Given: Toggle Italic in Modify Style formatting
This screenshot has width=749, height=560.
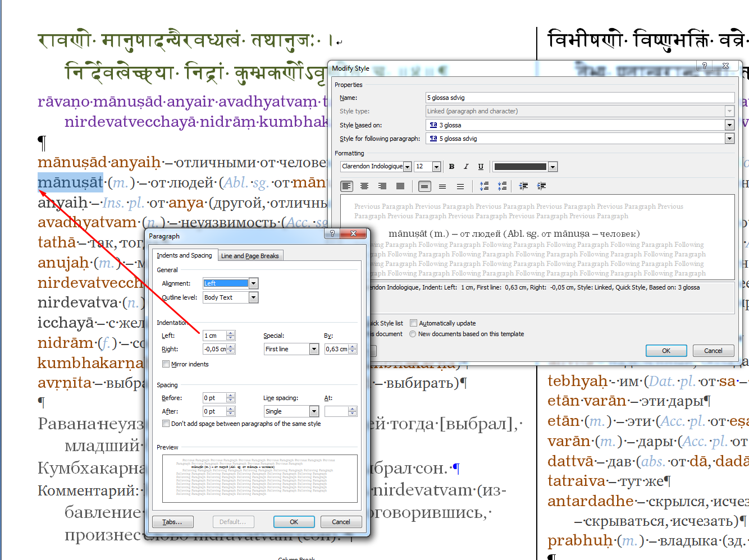Looking at the screenshot, I should click(x=466, y=167).
